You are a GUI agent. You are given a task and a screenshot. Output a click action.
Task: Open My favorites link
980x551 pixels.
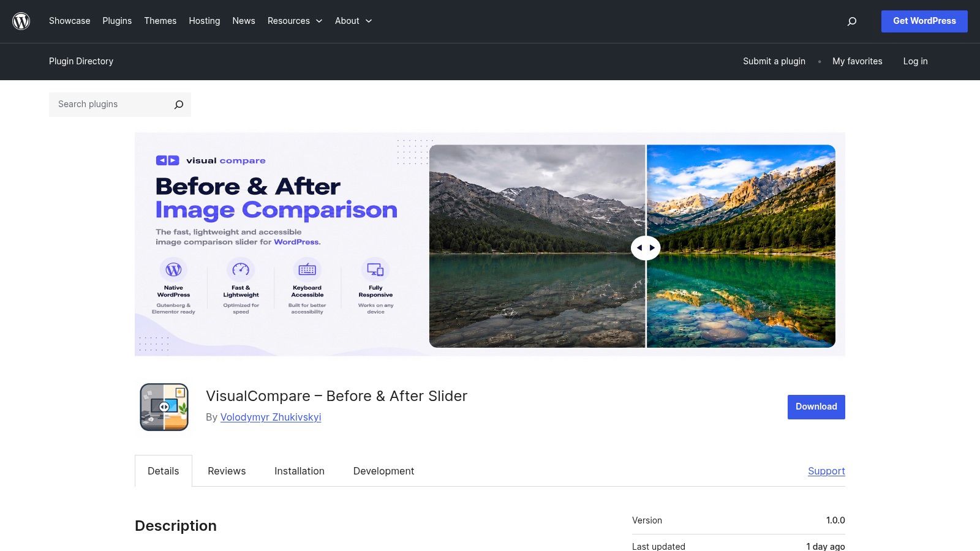(858, 61)
